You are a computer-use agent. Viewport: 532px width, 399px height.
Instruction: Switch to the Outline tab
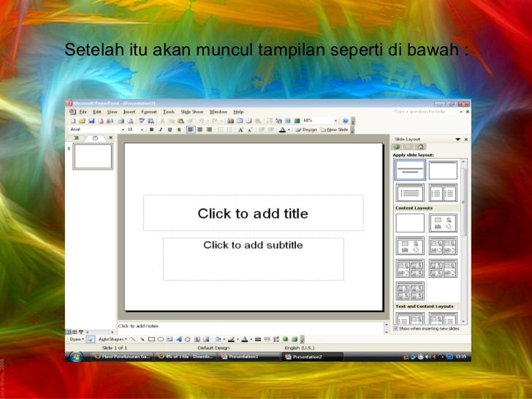point(76,137)
